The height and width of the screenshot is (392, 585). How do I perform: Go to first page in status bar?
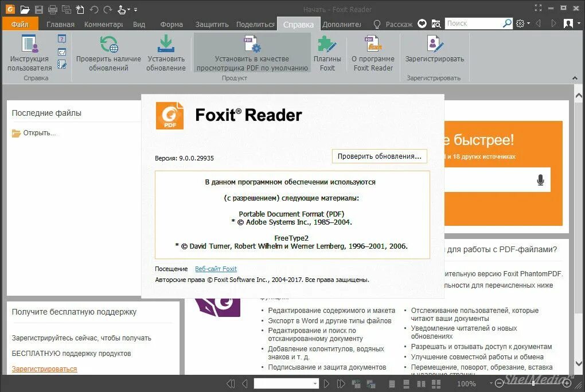click(x=231, y=383)
